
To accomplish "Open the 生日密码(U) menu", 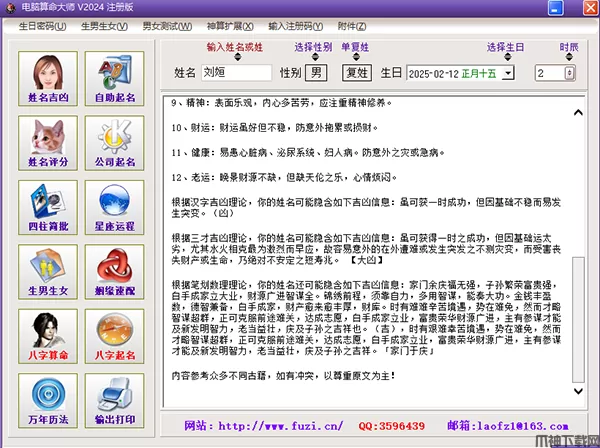I will click(x=42, y=26).
